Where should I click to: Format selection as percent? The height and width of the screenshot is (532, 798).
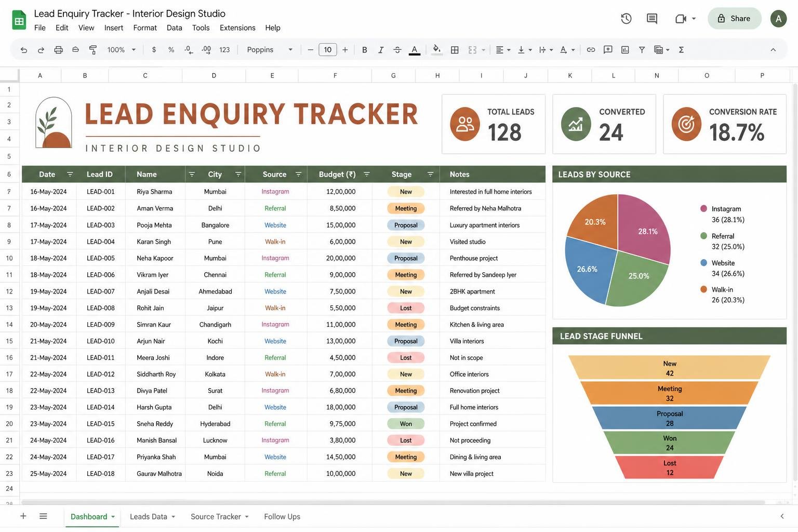pyautogui.click(x=171, y=50)
